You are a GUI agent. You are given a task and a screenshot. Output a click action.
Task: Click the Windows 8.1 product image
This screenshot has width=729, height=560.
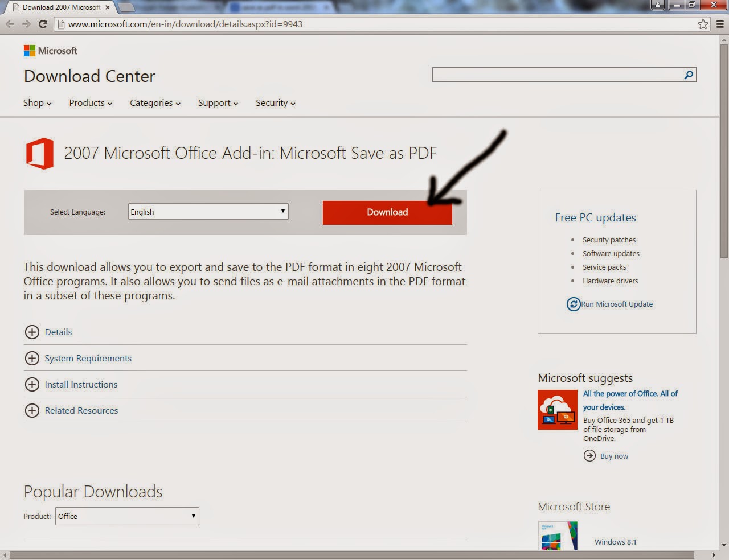point(558,536)
